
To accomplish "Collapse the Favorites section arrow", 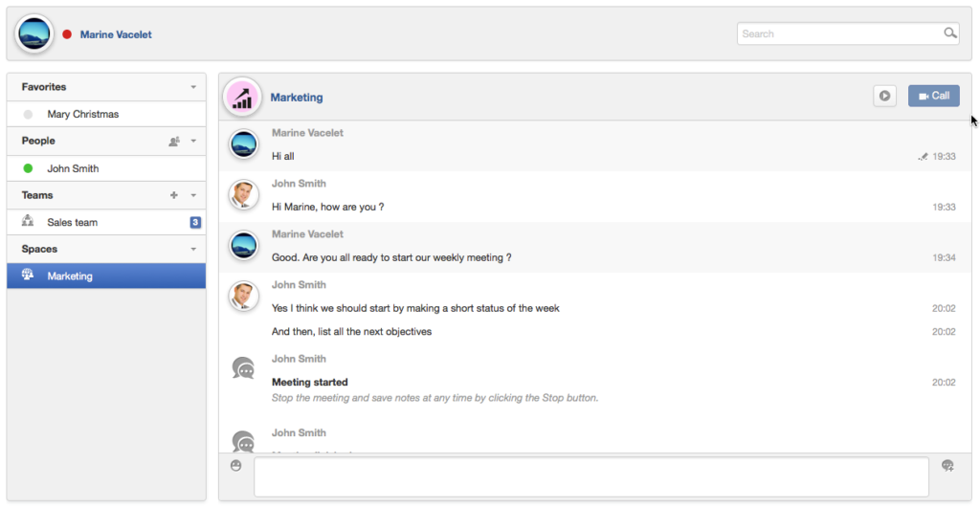I will click(193, 87).
